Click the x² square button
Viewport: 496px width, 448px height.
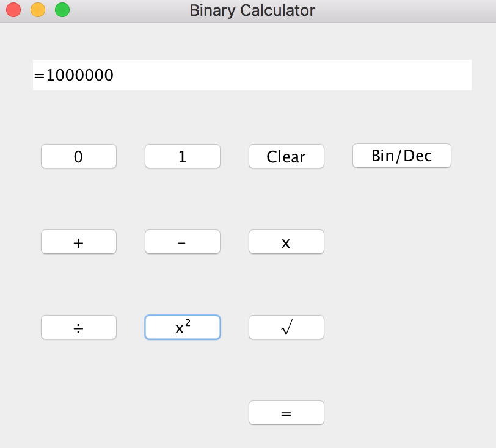(183, 327)
